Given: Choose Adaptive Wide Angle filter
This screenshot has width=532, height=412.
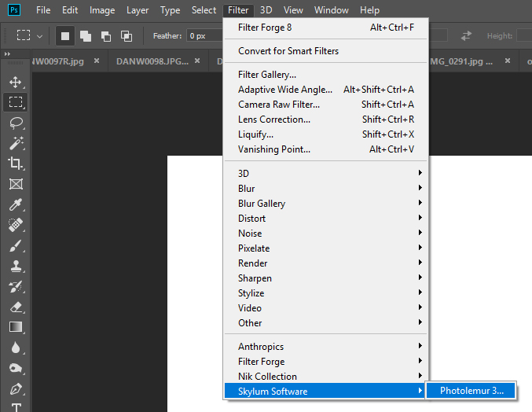Looking at the screenshot, I should tap(325, 90).
